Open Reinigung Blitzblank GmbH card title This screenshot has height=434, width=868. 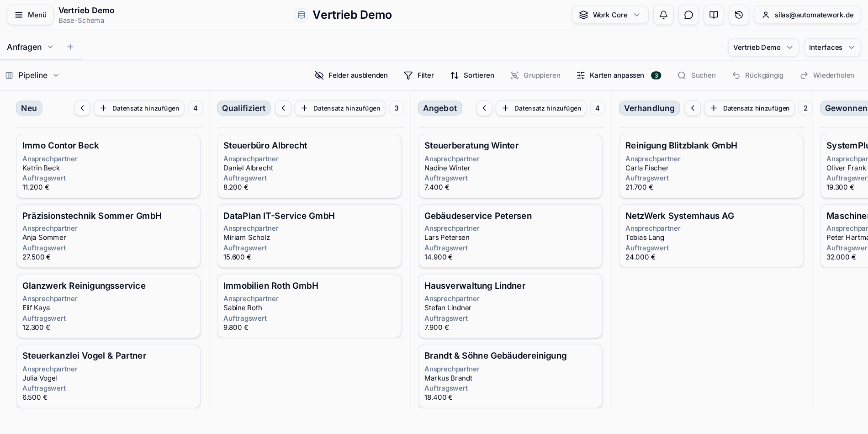click(x=681, y=145)
